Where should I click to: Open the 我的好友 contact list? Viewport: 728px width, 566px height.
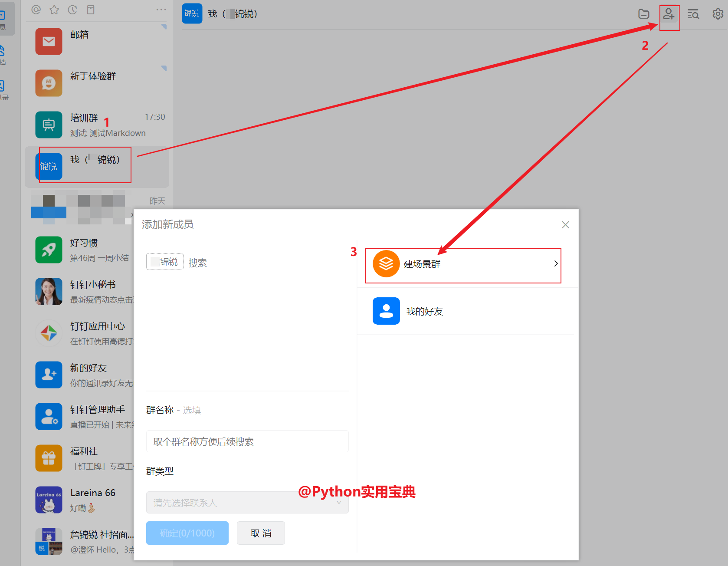click(466, 311)
